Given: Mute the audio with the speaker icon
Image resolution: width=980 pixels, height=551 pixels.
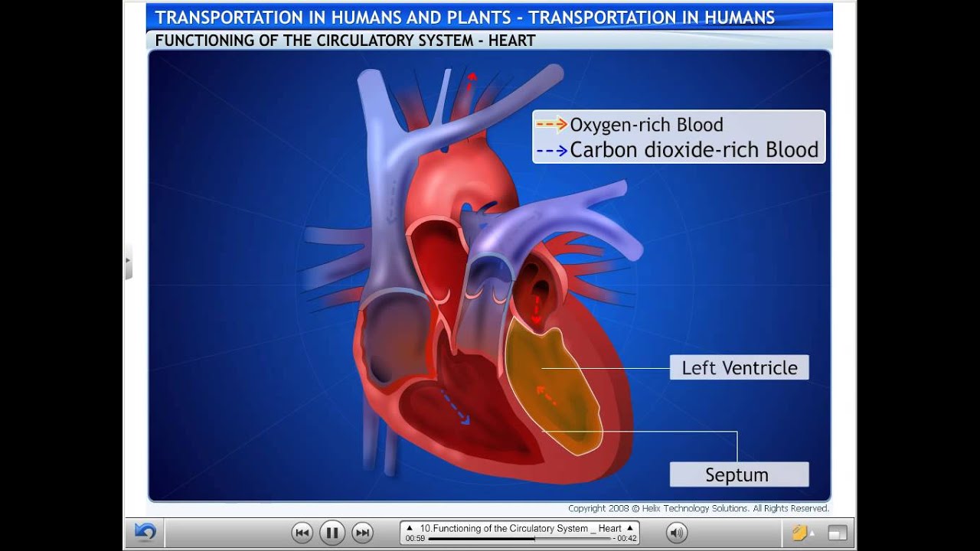Looking at the screenshot, I should (x=677, y=533).
